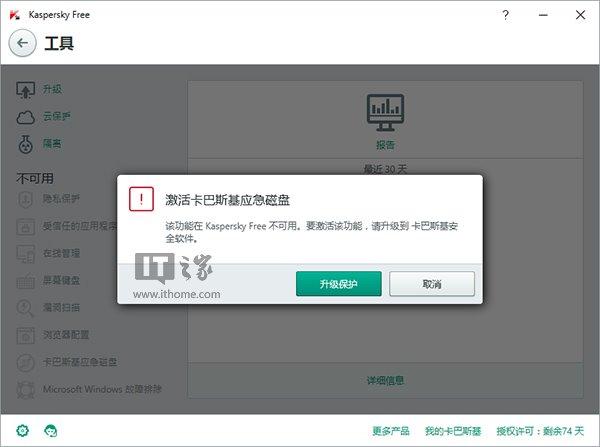The image size is (600, 447).
Task: Select the 屏幕键盘 item
Action: pyautogui.click(x=61, y=281)
